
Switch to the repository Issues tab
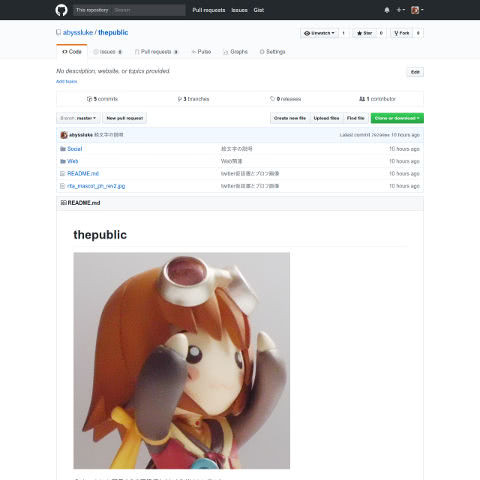(108, 52)
